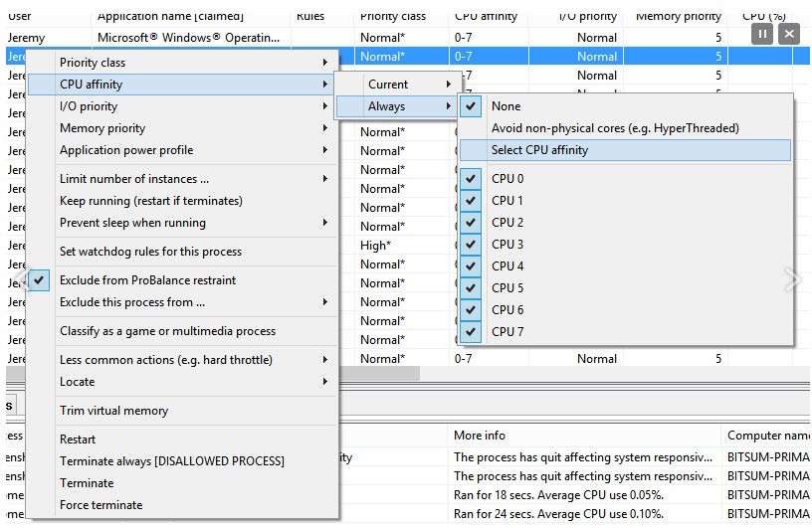Open the Current affinity submenu
The width and height of the screenshot is (812, 528).
(x=396, y=85)
